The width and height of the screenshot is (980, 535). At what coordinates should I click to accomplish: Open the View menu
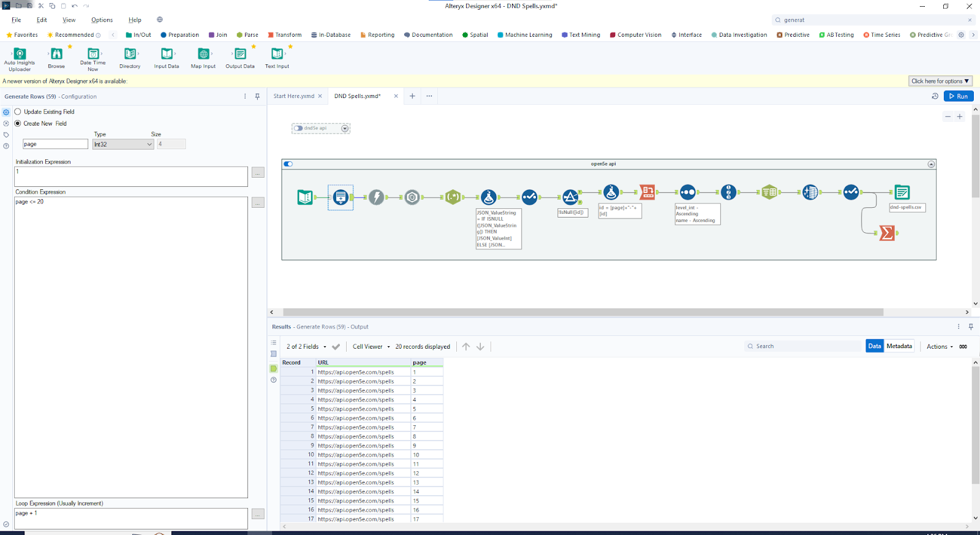69,20
